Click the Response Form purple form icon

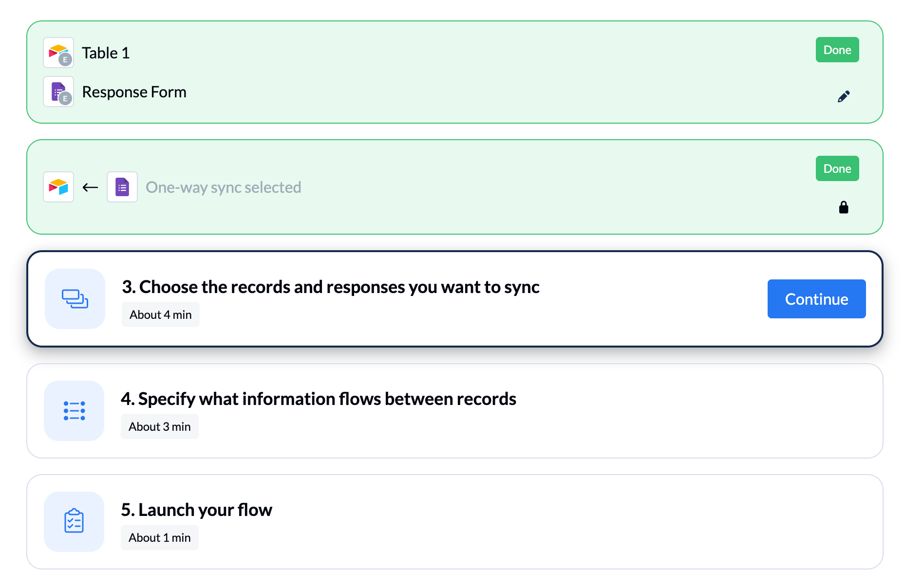[58, 92]
